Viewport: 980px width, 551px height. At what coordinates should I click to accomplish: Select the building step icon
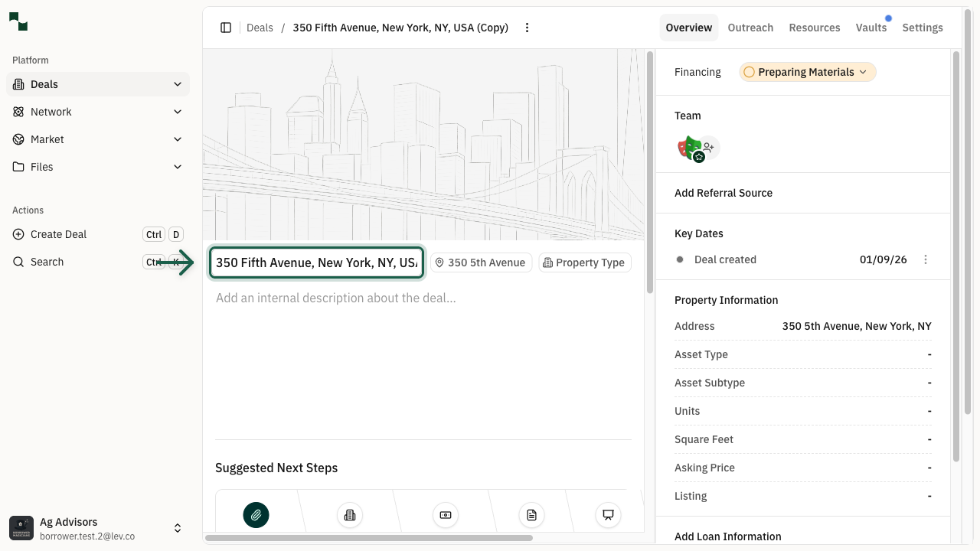350,515
